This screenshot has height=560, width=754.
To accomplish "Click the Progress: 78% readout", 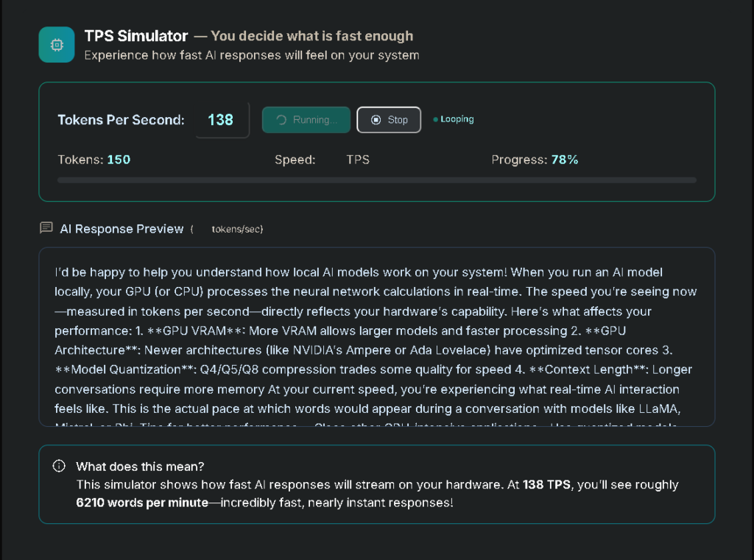I will 535,160.
